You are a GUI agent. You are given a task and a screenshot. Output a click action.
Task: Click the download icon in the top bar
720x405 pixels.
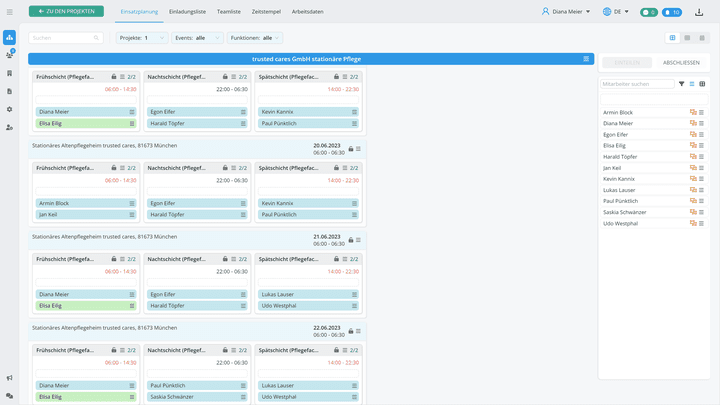coord(699,12)
